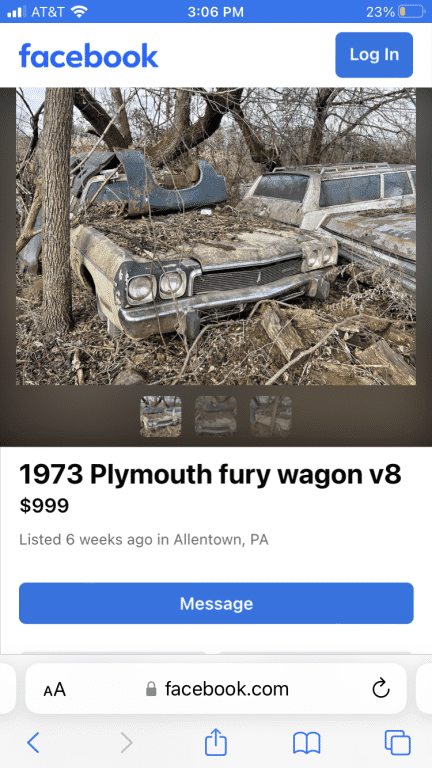Tap the padlock icon beside facebook.com
The image size is (432, 768).
pos(151,690)
